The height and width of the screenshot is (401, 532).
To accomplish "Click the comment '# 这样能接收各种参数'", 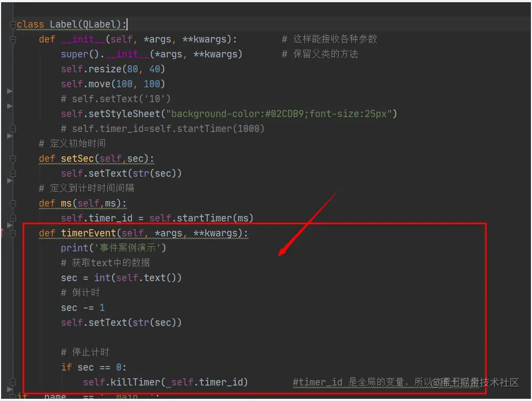I will tap(329, 39).
